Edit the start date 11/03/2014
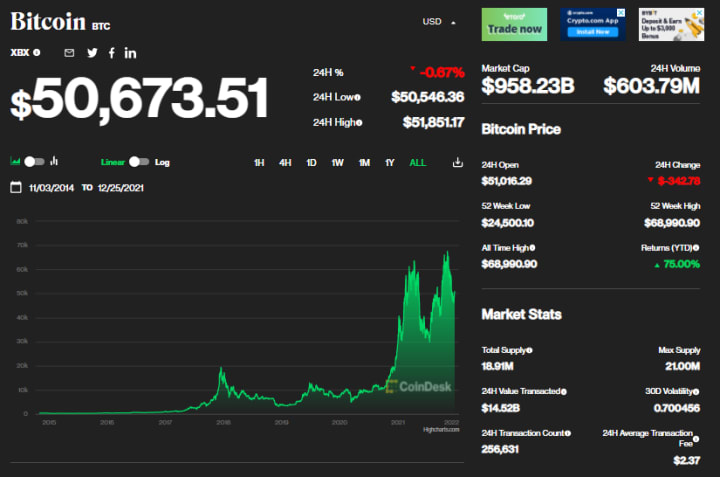The image size is (720, 477). pyautogui.click(x=51, y=188)
